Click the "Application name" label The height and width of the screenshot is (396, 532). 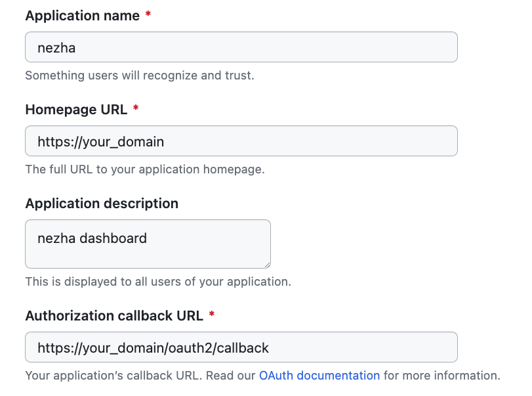[82, 16]
